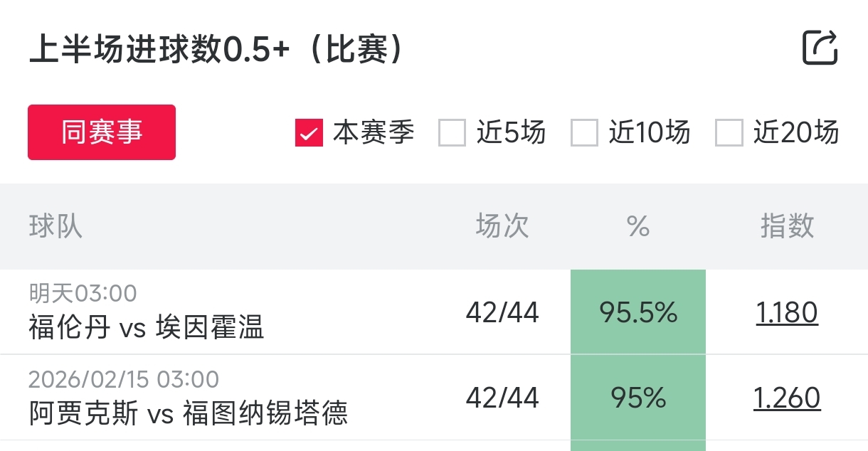This screenshot has height=451, width=868.
Task: Click the 95% green percentage cell
Action: coord(638,398)
